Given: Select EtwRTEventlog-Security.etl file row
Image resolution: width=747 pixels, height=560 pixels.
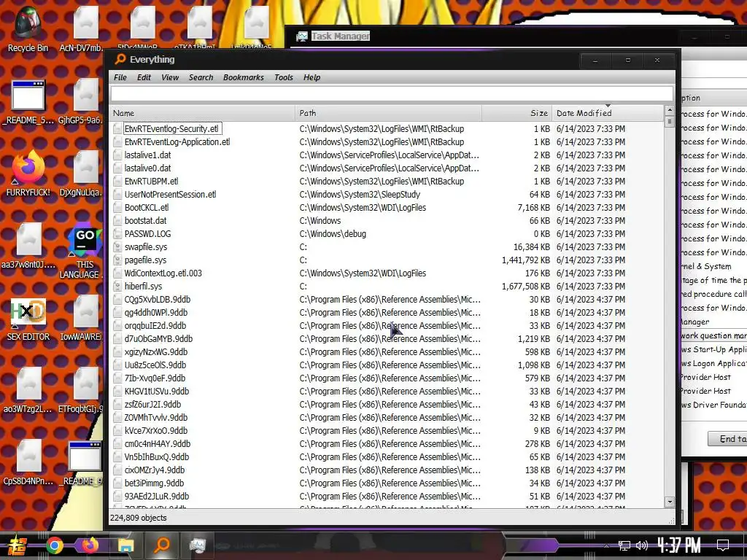Looking at the screenshot, I should click(387, 128).
